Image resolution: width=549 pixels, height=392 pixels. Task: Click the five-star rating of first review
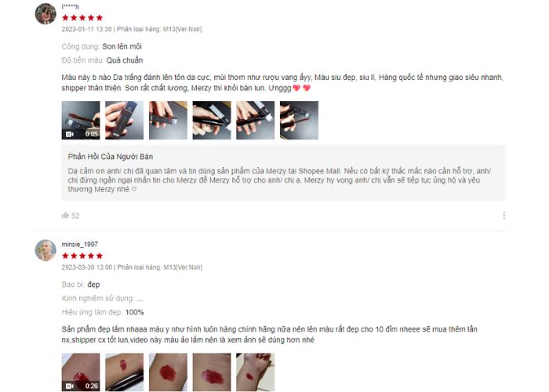click(82, 18)
